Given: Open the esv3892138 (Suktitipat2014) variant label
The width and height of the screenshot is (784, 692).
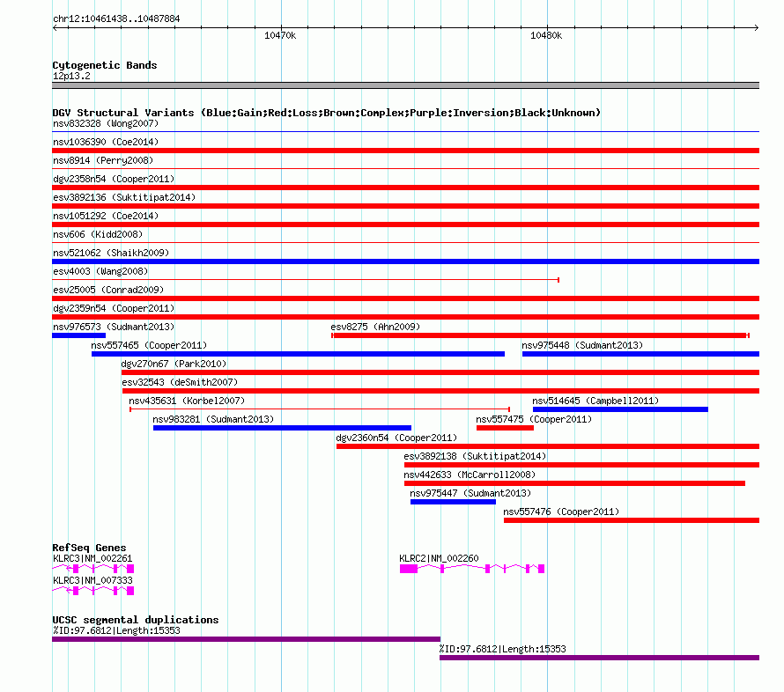Looking at the screenshot, I should pyautogui.click(x=475, y=456).
